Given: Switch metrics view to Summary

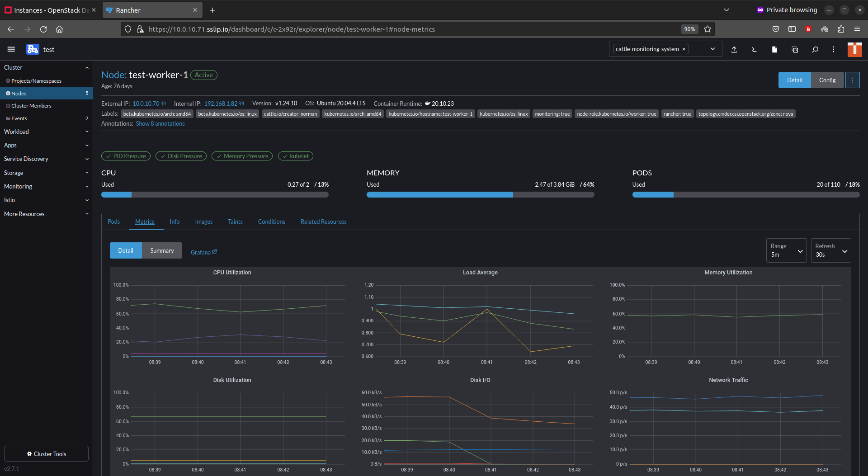Looking at the screenshot, I should click(x=161, y=250).
